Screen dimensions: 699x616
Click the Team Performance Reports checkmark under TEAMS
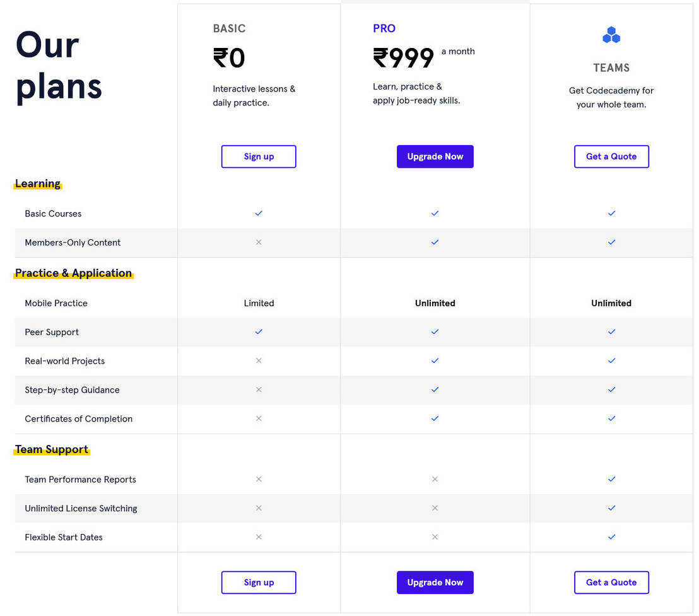point(611,479)
